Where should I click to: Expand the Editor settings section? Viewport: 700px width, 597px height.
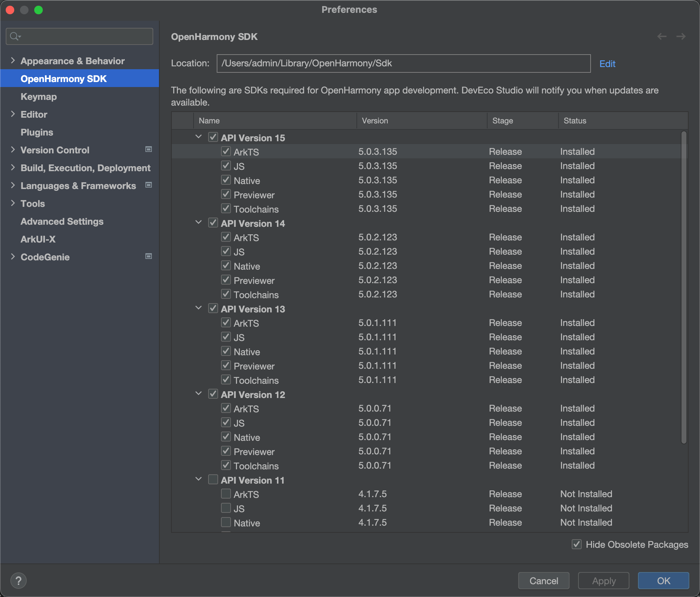[x=13, y=114]
